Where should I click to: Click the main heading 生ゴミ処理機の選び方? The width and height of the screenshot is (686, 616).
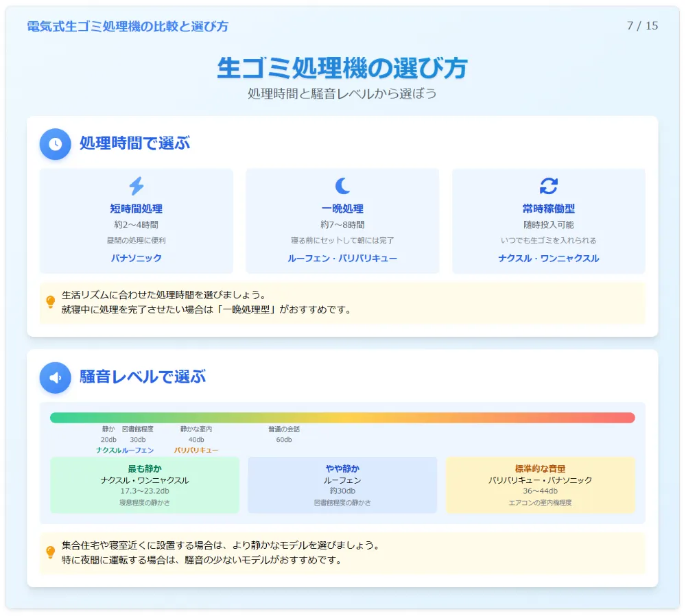coord(342,68)
